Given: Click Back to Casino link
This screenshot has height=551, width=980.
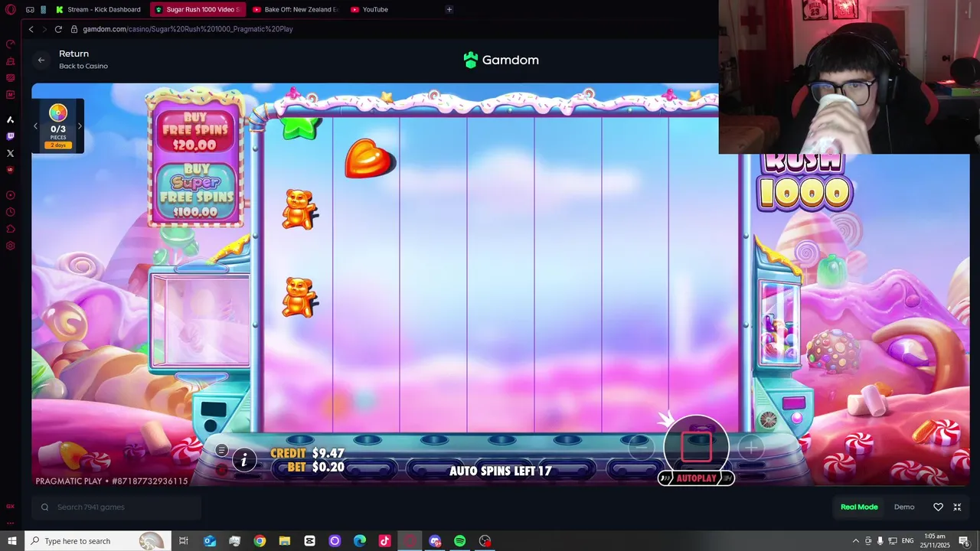Looking at the screenshot, I should (x=83, y=66).
